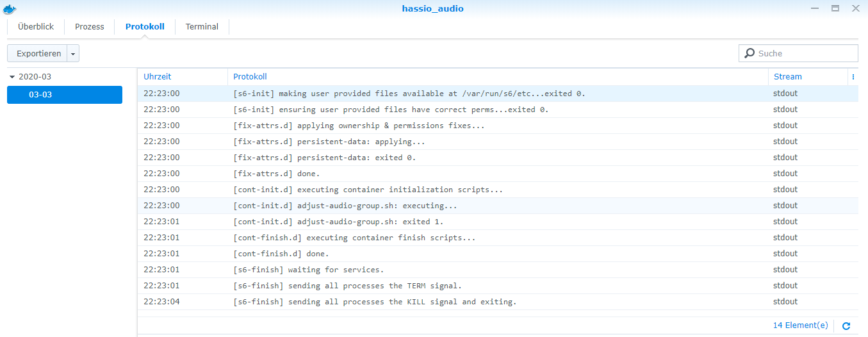This screenshot has width=868, height=337.
Task: Click the refresh icon beside 14 Element(e)
Action: [846, 326]
